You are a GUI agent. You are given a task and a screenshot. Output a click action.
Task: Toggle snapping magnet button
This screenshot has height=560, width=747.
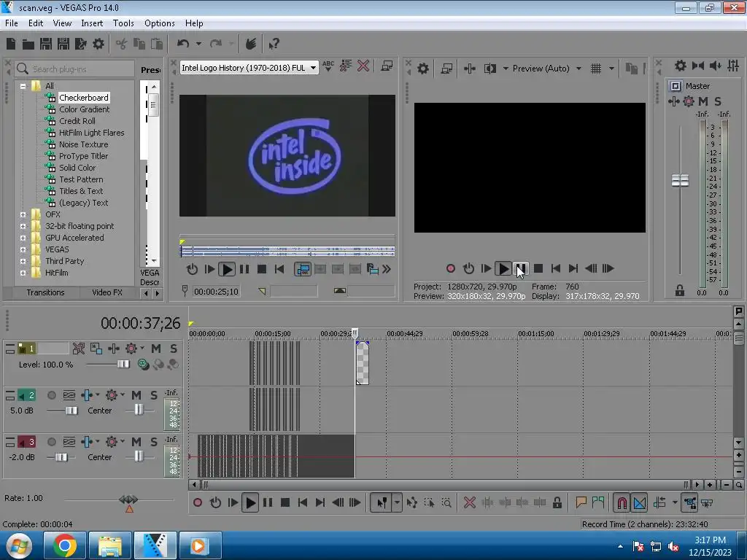pyautogui.click(x=622, y=502)
